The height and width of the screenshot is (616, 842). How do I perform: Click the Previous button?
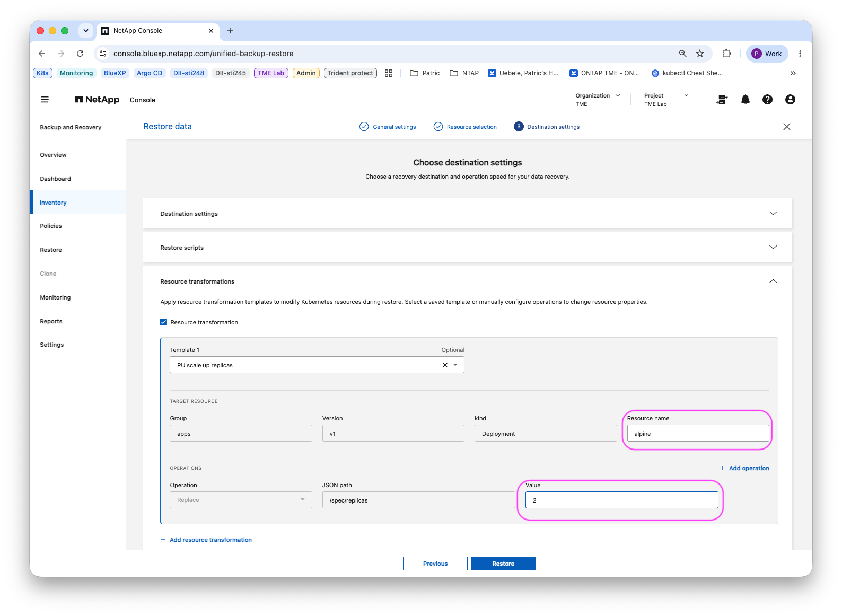435,564
